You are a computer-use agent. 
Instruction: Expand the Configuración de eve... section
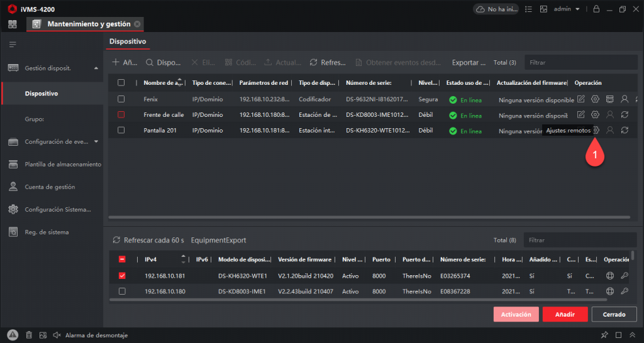(96, 141)
